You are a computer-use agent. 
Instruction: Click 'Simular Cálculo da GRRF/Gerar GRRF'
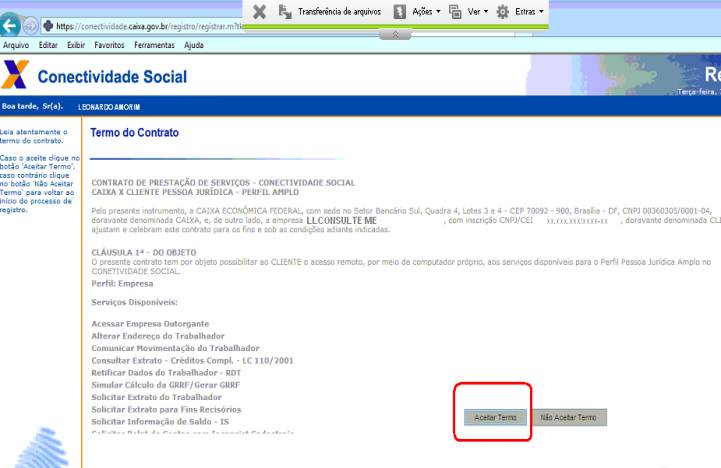166,385
